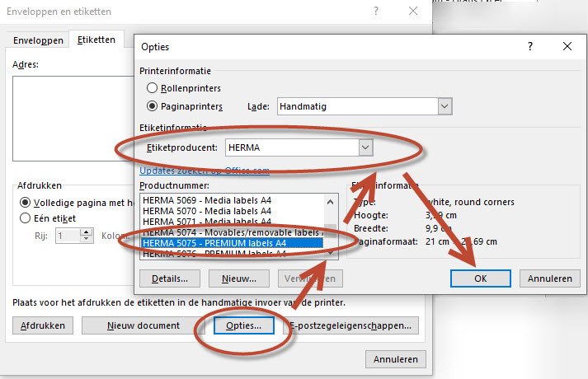588x379 pixels.
Task: Click the Nieuw... button
Action: point(238,278)
